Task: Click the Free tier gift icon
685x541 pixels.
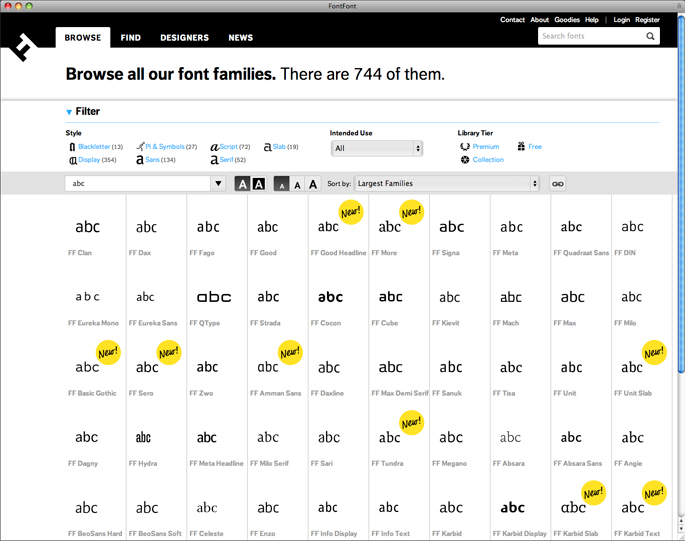Action: (521, 146)
